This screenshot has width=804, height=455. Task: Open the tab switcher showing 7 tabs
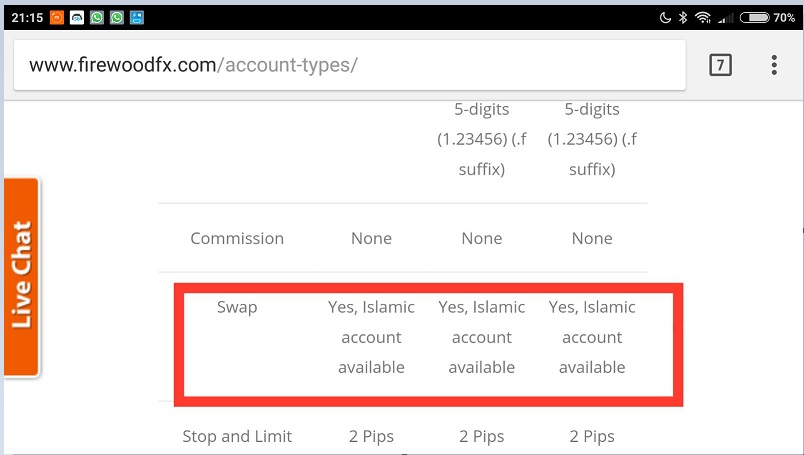click(x=719, y=65)
